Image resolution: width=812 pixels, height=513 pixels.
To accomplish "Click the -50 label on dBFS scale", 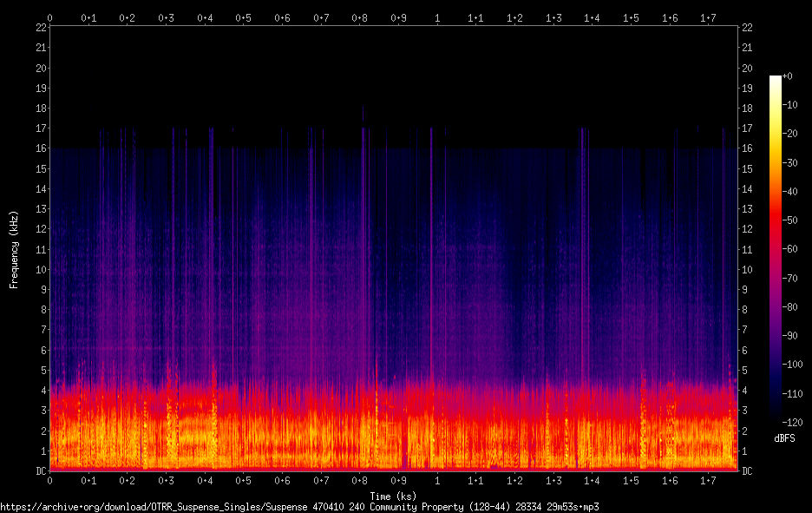I will pos(789,220).
